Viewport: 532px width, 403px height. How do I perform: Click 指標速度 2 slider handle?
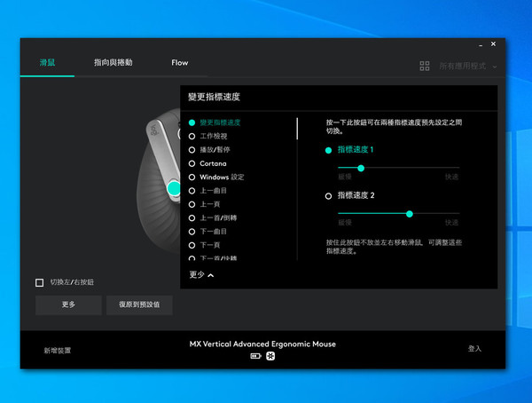point(410,214)
